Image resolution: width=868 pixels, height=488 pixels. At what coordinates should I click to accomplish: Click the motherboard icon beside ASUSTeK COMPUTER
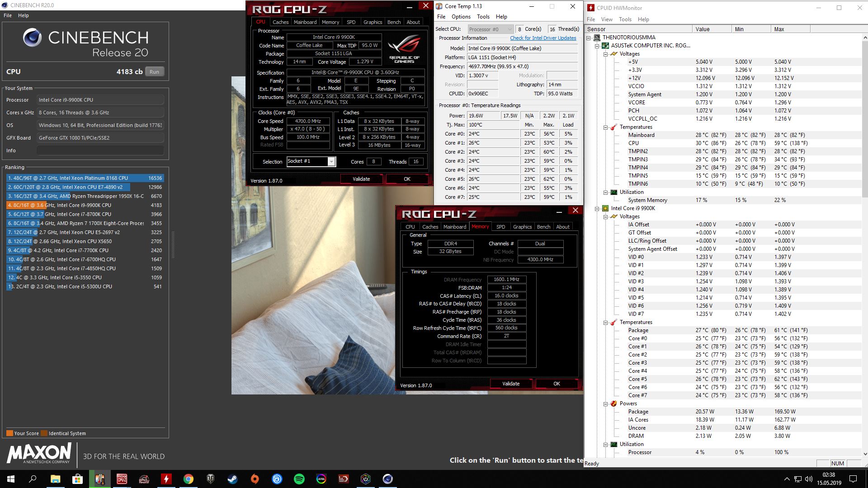click(605, 46)
